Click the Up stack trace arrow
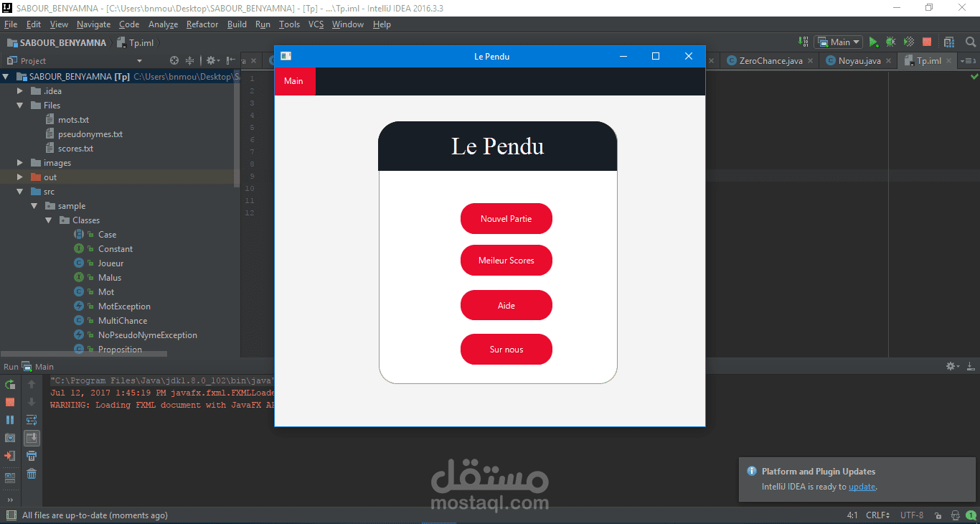 point(32,385)
